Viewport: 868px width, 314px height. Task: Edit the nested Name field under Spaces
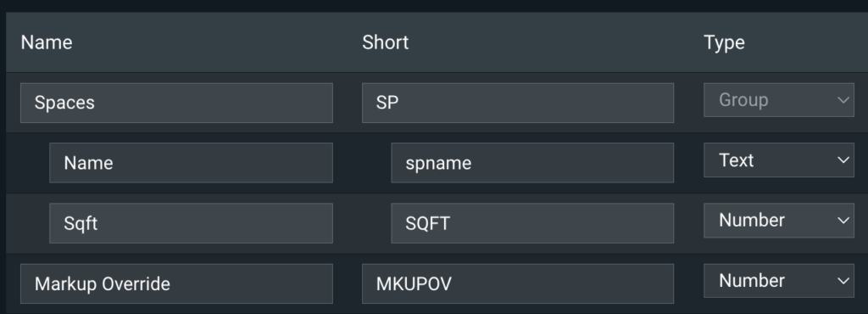(191, 163)
